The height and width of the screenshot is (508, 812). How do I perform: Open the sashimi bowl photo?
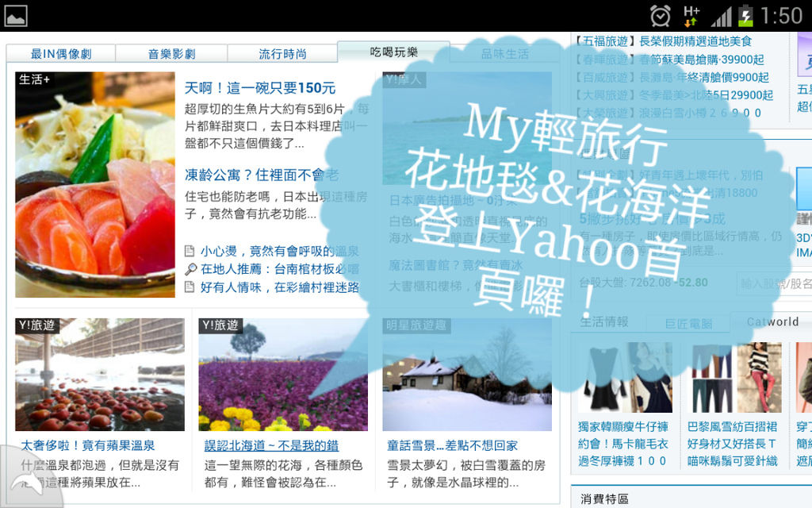coord(95,184)
